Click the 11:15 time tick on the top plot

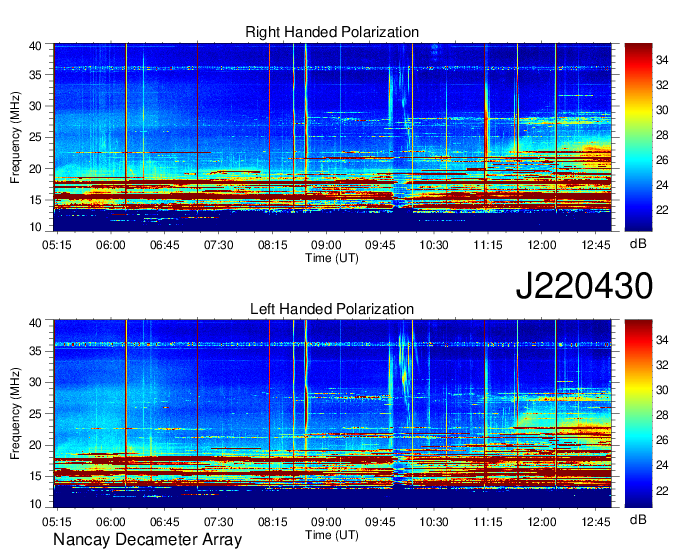[488, 245]
